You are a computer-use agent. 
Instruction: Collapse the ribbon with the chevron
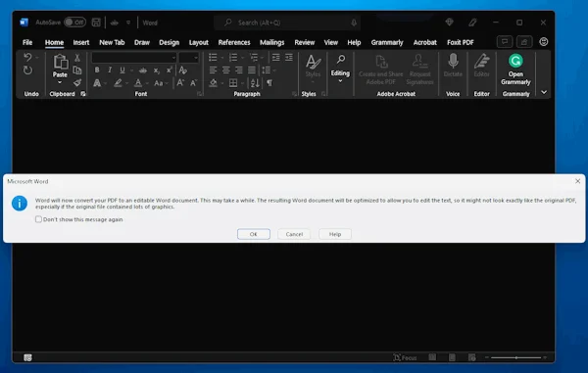click(544, 92)
